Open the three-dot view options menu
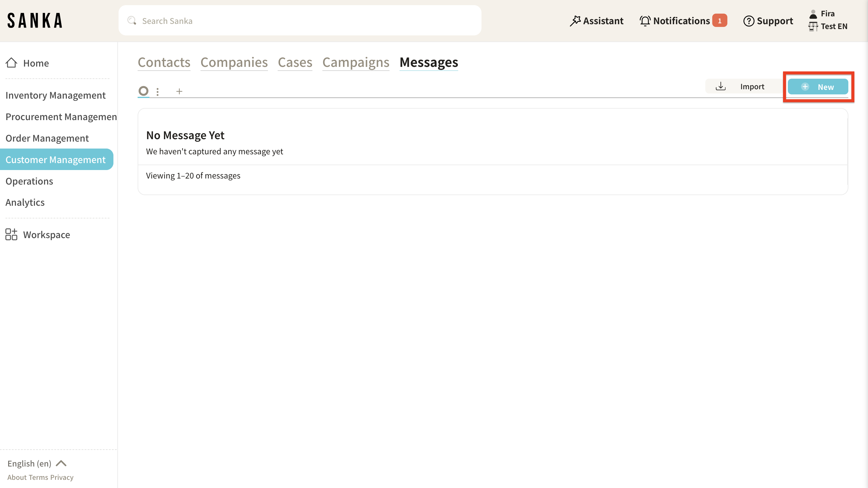 pyautogui.click(x=157, y=92)
